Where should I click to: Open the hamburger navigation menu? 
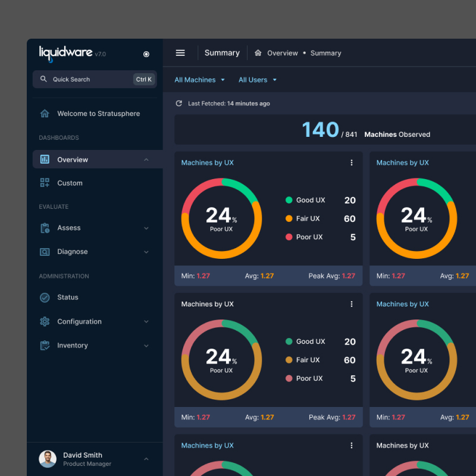pos(180,52)
